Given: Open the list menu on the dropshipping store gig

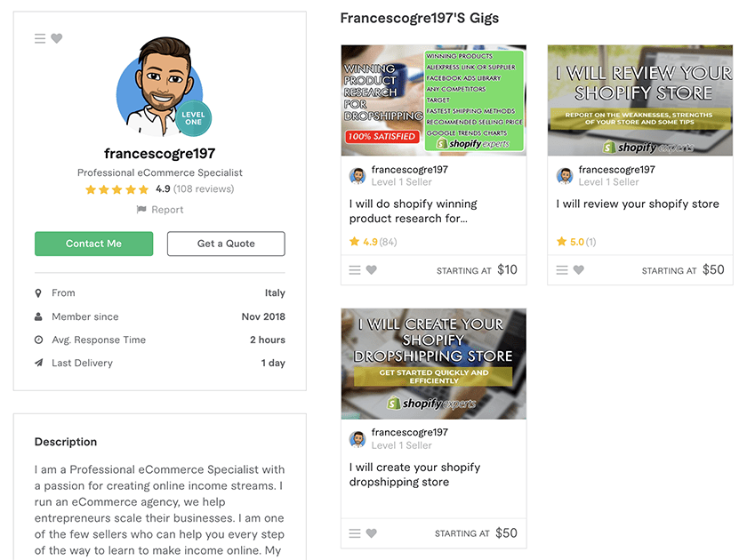Looking at the screenshot, I should coord(355,533).
